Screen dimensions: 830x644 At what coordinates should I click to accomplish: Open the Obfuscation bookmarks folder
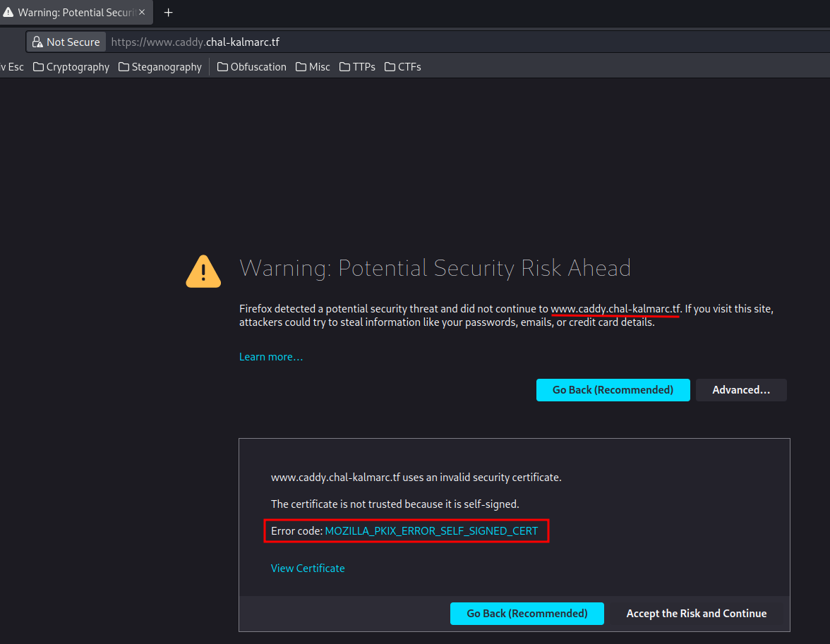[251, 67]
